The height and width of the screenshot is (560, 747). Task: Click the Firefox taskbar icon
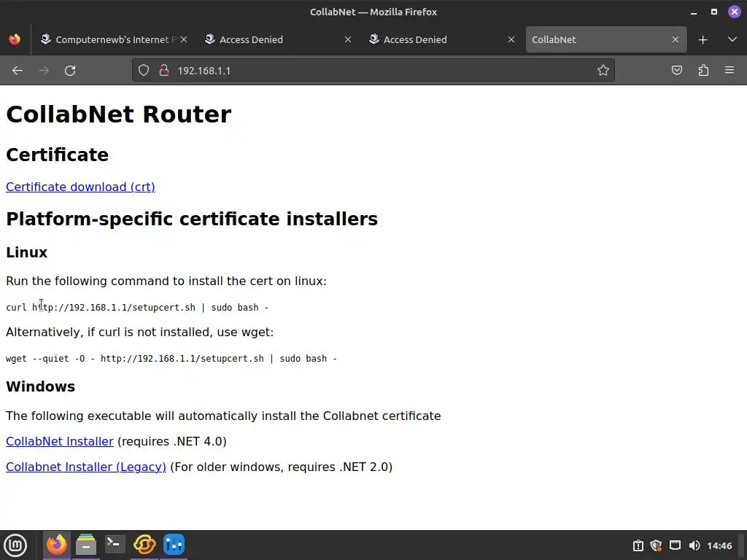pos(57,545)
